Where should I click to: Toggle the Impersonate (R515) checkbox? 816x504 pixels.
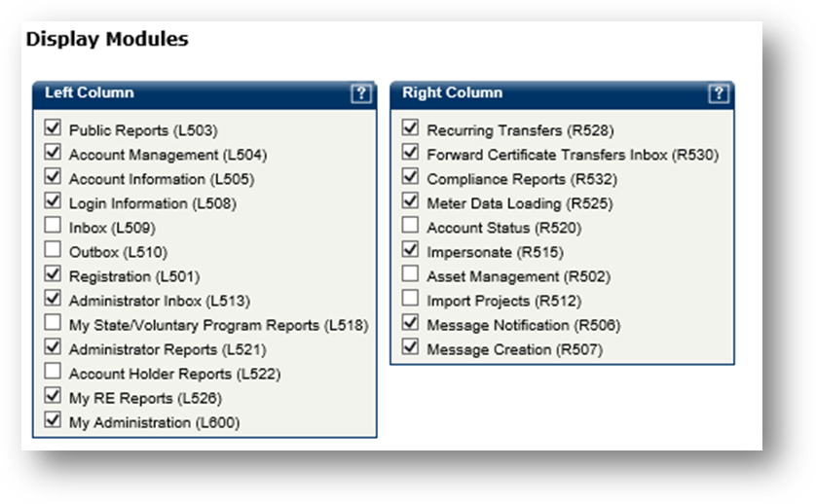(410, 251)
